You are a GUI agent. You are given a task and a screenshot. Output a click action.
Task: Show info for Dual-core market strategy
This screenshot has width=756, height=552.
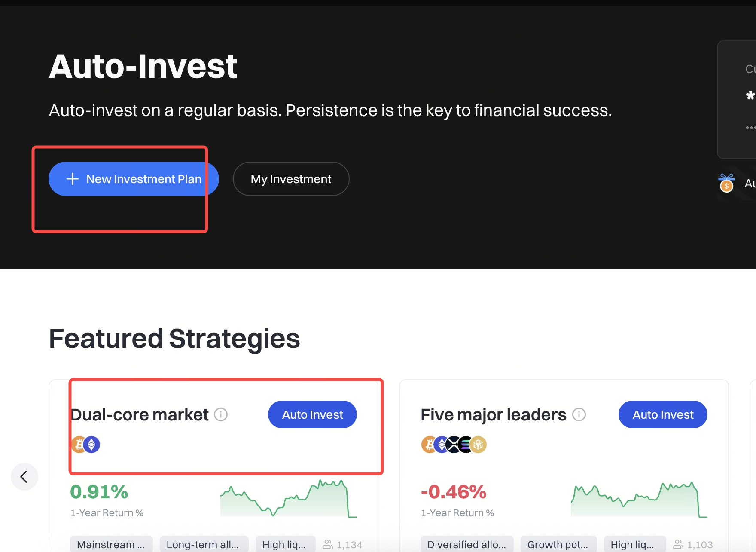(x=221, y=414)
